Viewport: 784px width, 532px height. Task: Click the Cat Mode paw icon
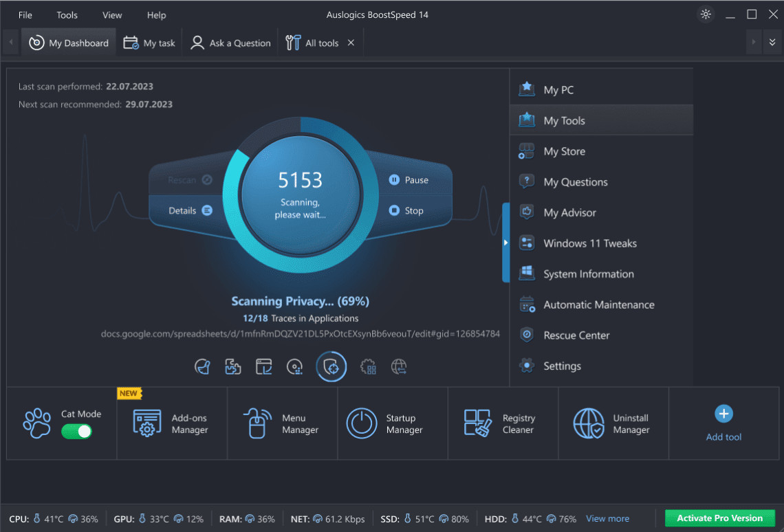[37, 423]
